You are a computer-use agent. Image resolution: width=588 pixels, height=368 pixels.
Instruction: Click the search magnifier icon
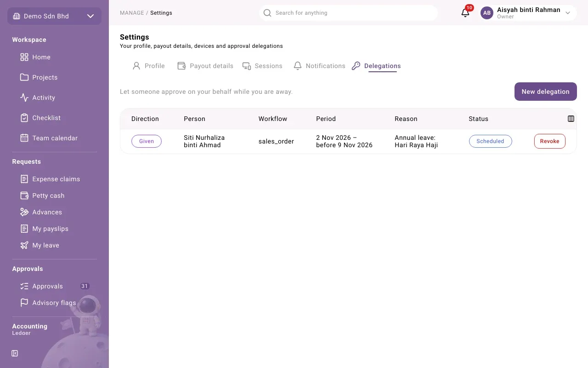click(x=267, y=13)
